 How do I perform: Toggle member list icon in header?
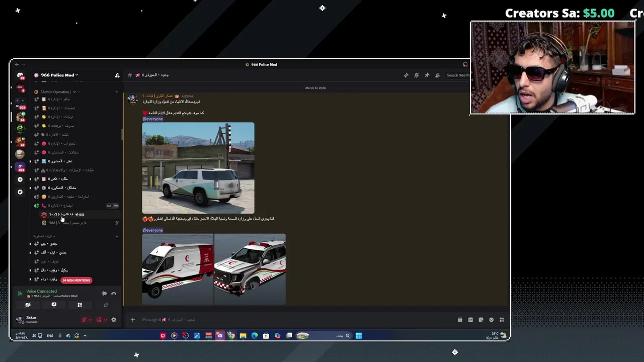click(437, 75)
